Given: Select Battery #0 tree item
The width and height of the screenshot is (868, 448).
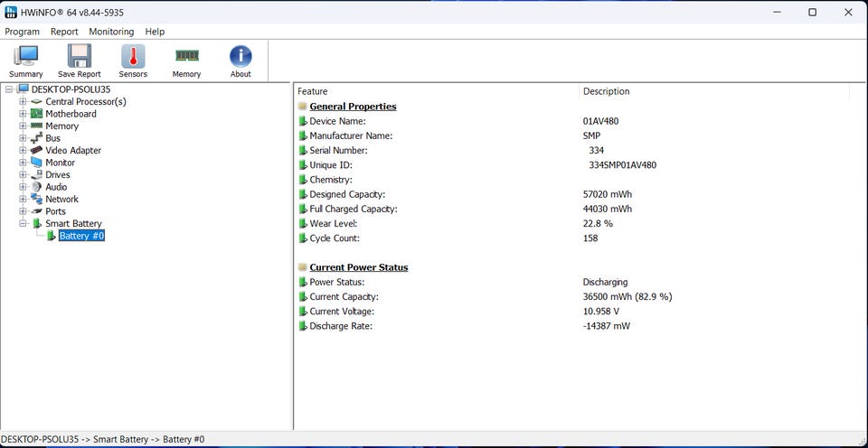Looking at the screenshot, I should (81, 236).
